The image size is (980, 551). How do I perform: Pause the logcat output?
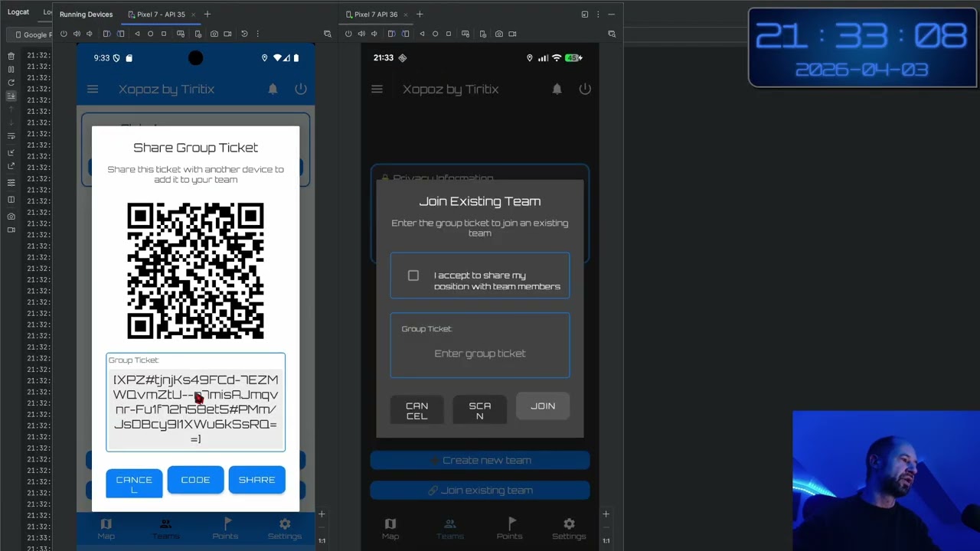(x=11, y=69)
